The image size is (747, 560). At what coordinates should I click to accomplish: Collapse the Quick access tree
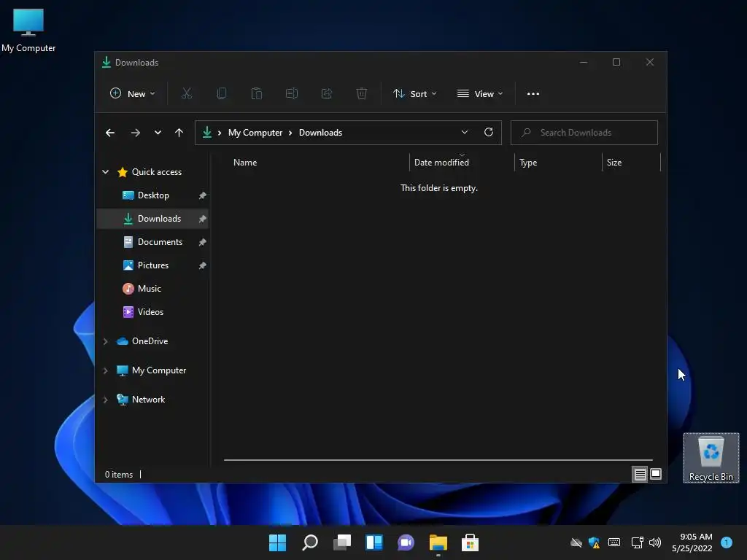coord(105,172)
